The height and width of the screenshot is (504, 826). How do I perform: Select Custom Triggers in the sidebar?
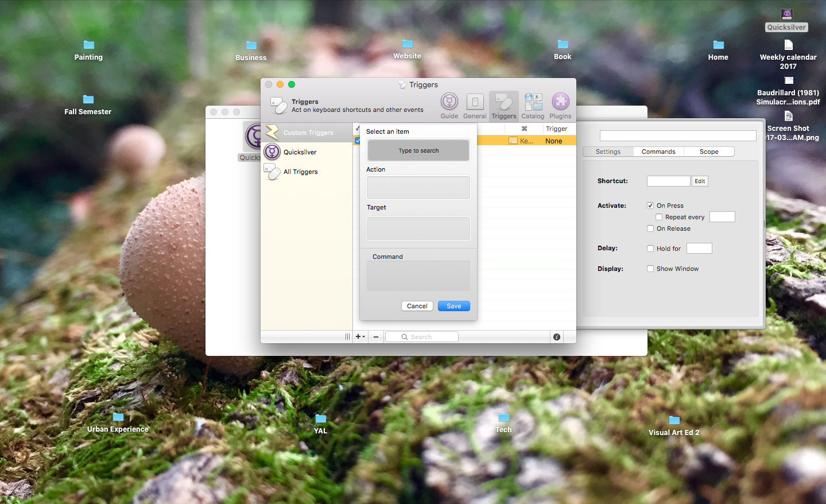click(x=307, y=133)
